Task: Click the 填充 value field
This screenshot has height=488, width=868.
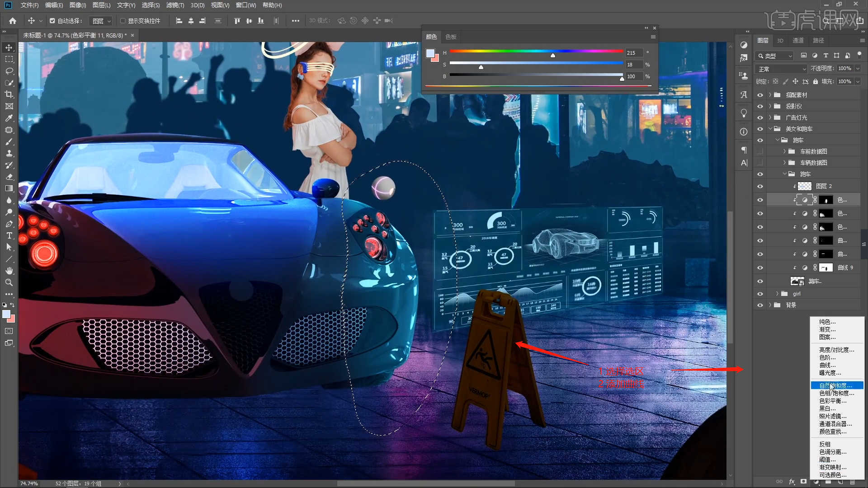Action: [844, 81]
